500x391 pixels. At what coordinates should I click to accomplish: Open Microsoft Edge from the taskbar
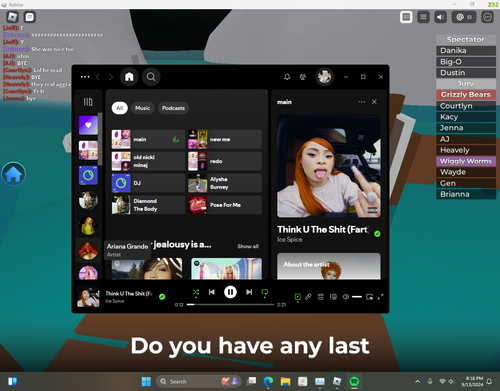[268, 381]
